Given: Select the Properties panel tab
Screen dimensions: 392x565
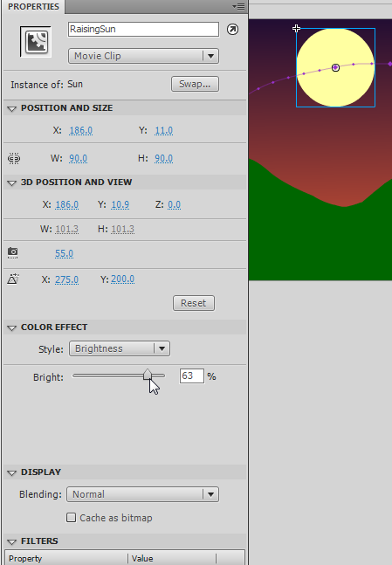Looking at the screenshot, I should (x=33, y=7).
